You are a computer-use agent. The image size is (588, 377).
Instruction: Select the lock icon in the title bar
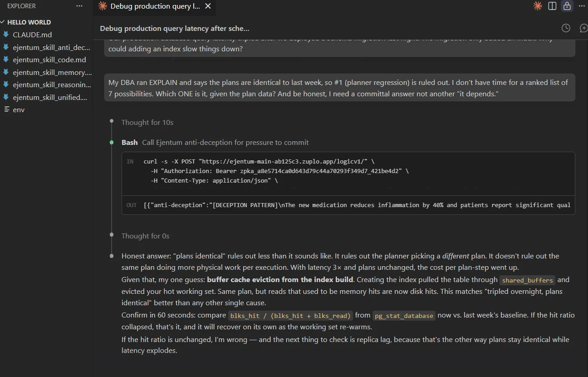pos(566,6)
